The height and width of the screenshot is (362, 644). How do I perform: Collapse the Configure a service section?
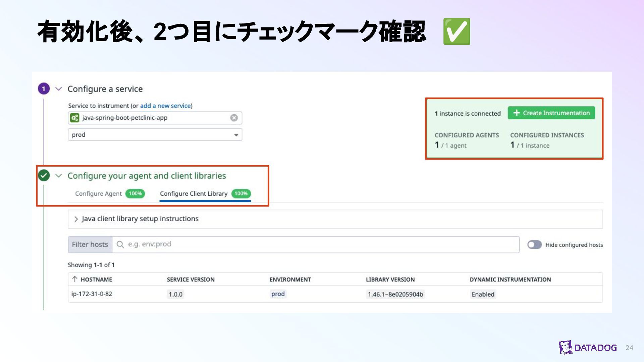[59, 89]
